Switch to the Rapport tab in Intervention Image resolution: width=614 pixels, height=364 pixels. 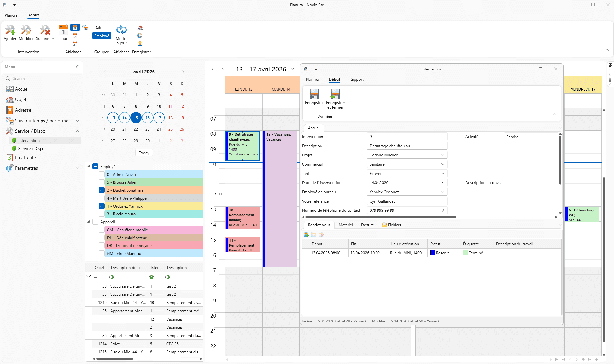[x=356, y=79]
